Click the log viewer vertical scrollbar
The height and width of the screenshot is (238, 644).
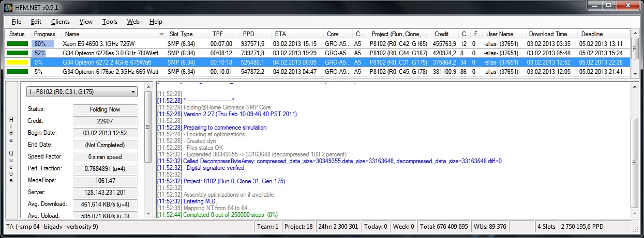click(x=635, y=149)
